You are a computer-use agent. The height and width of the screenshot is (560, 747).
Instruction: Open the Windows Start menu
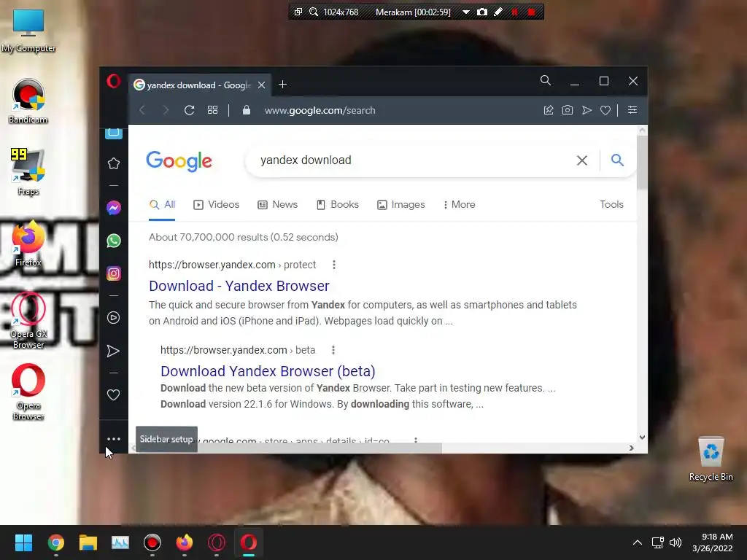pos(23,542)
